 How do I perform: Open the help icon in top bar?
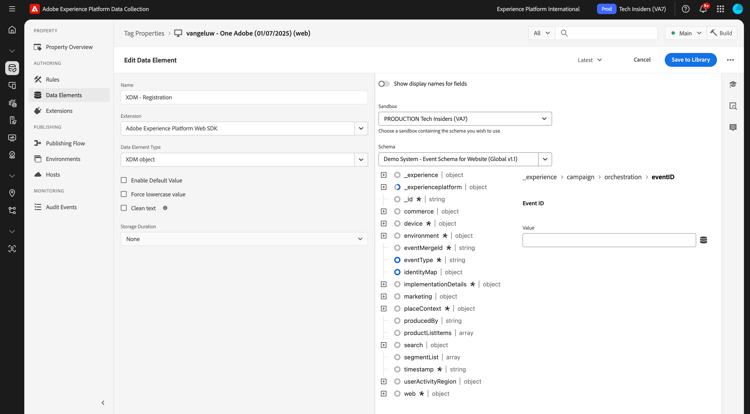686,9
